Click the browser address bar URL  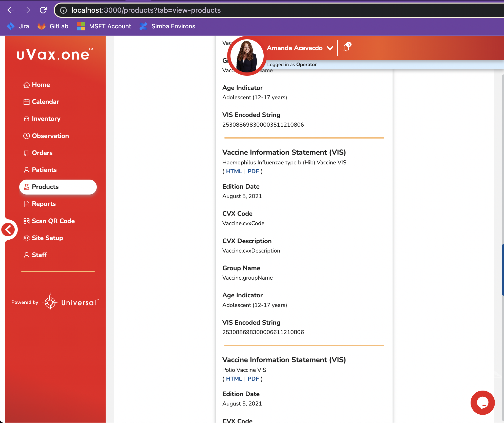pos(146,10)
